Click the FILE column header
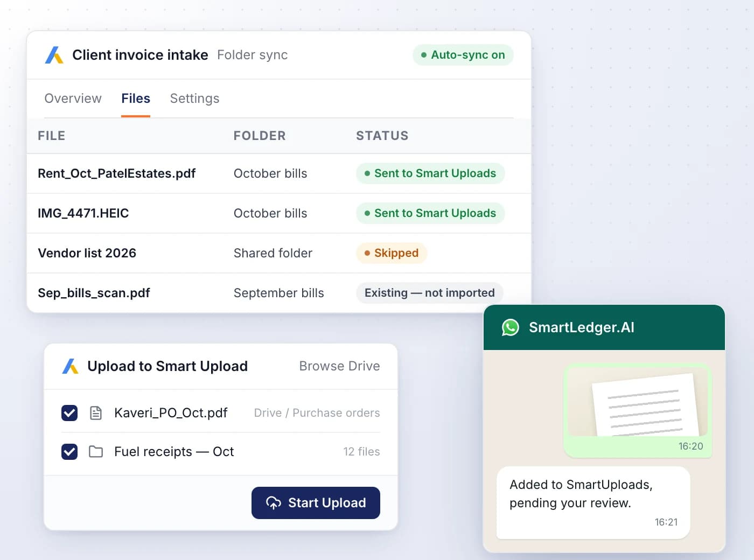The height and width of the screenshot is (560, 754). point(52,136)
